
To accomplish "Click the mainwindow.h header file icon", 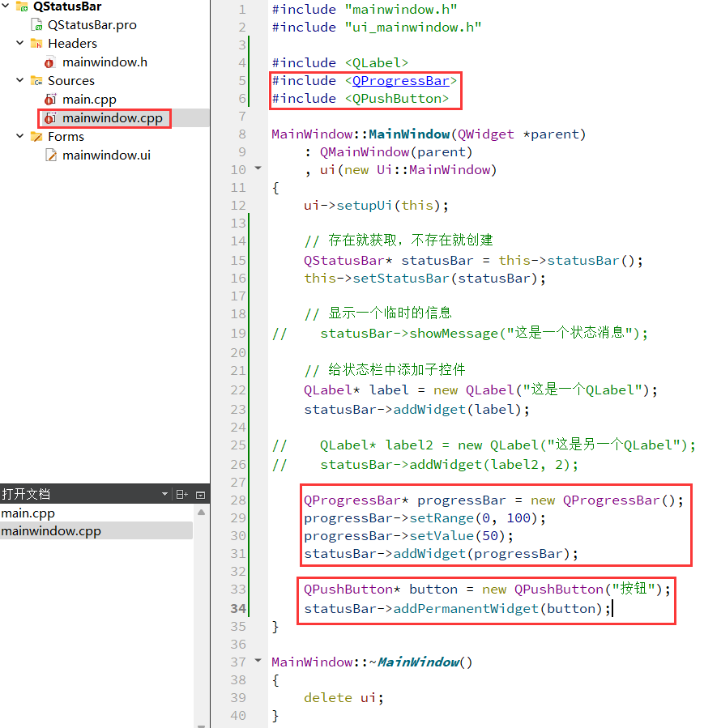I will (x=50, y=62).
